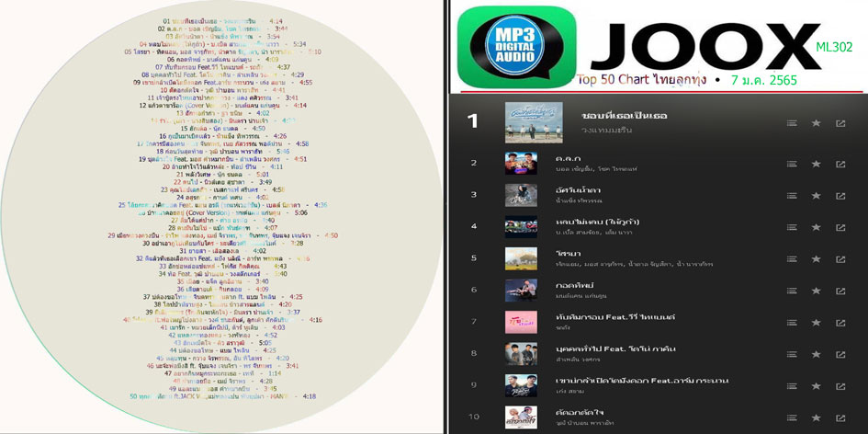Click list icon for rank 8 บุคคลทั่วไป
This screenshot has height=434, width=868.
pos(792,354)
